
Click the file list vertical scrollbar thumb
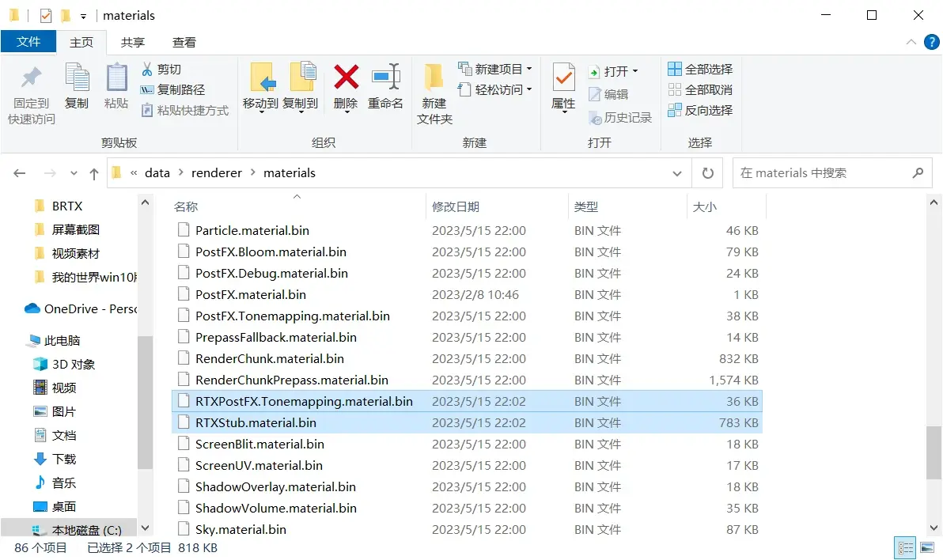pos(934,452)
